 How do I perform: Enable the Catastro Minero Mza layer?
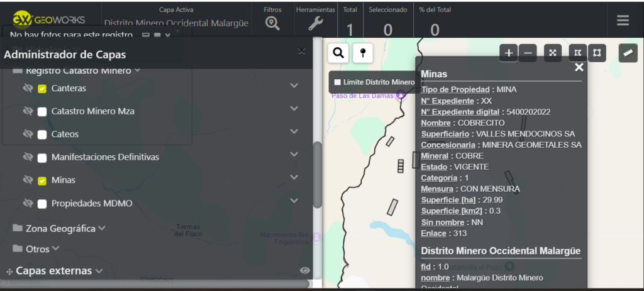[x=42, y=112]
